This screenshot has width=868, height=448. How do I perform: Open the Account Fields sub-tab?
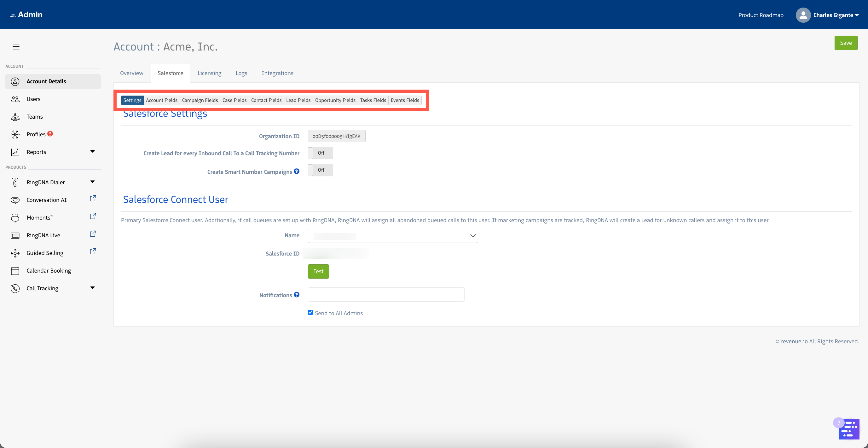tap(162, 100)
